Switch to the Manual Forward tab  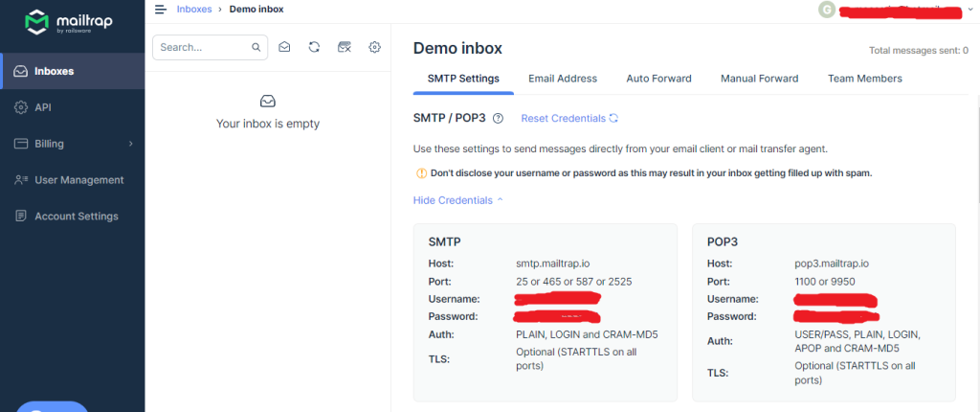point(759,79)
